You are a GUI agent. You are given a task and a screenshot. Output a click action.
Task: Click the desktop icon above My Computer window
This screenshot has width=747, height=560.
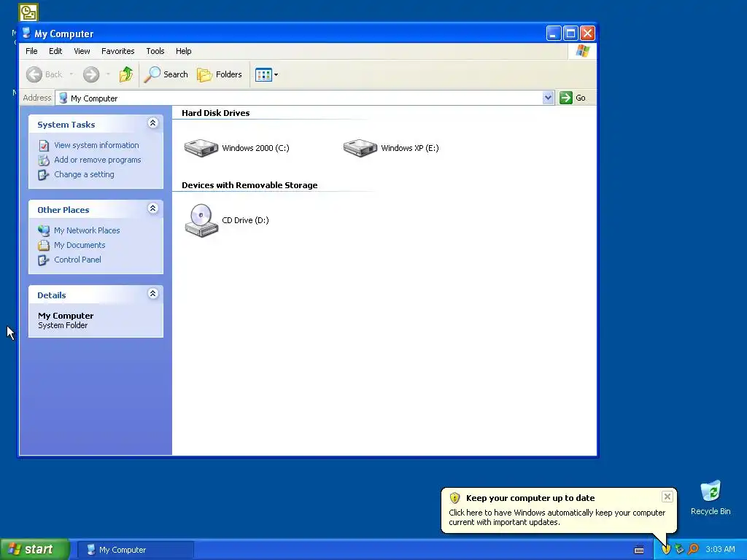pos(28,12)
